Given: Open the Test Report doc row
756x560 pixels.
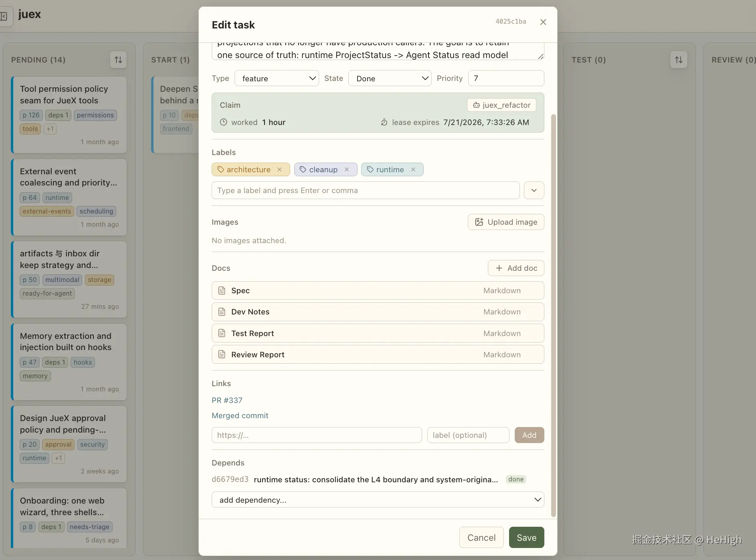Looking at the screenshot, I should coord(378,333).
